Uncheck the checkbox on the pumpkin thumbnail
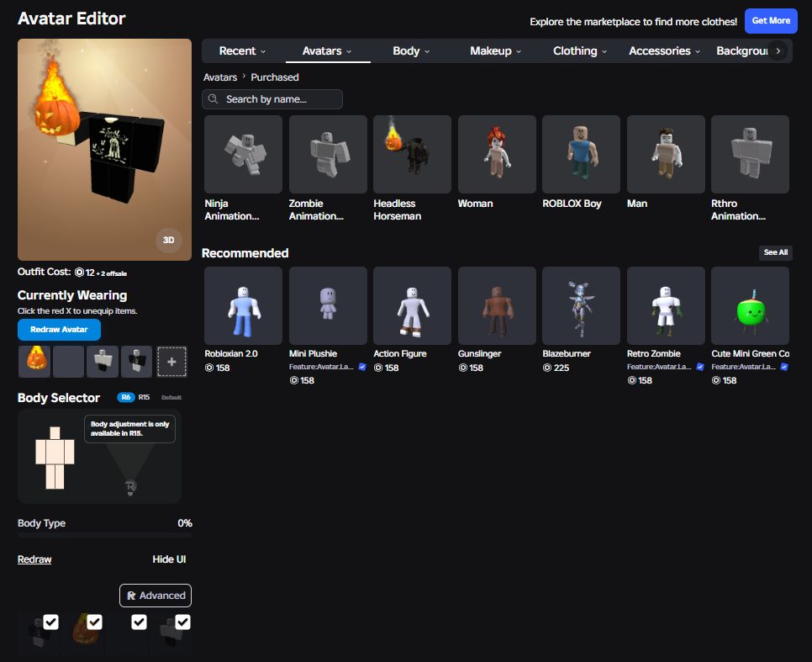The height and width of the screenshot is (662, 812). 94,622
